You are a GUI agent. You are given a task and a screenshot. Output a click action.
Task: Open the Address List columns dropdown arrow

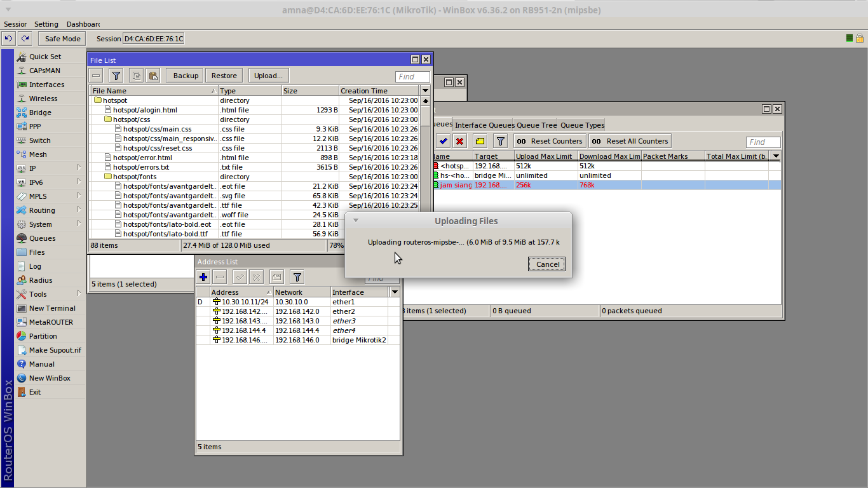pyautogui.click(x=395, y=292)
